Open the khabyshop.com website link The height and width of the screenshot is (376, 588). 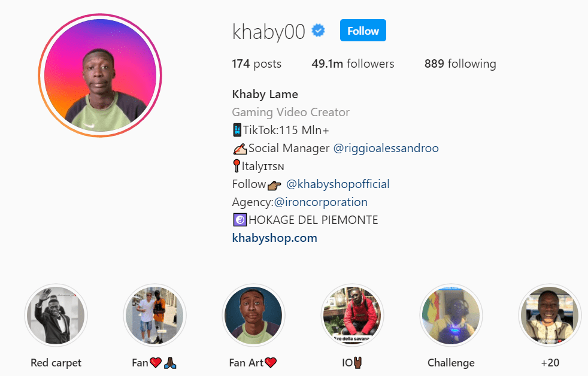coord(274,238)
